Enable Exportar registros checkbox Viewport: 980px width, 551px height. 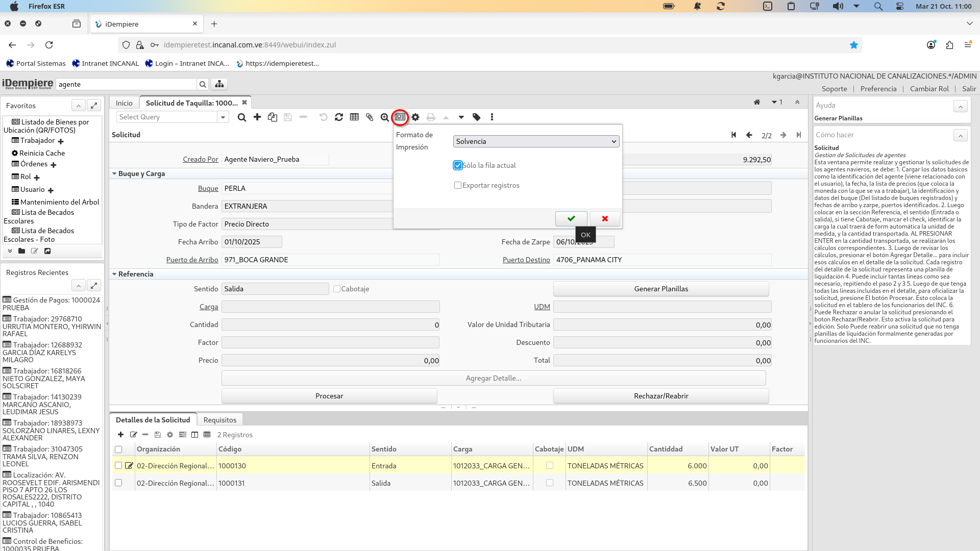point(458,185)
